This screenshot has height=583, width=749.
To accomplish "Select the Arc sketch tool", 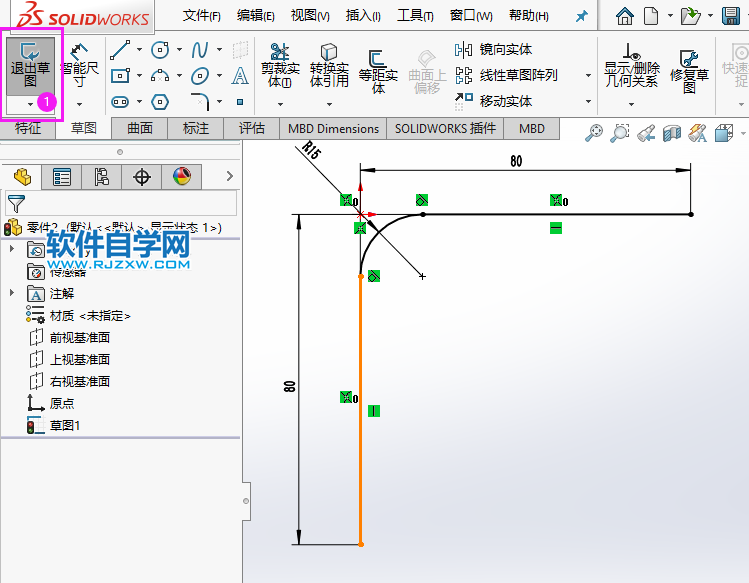I will click(160, 76).
